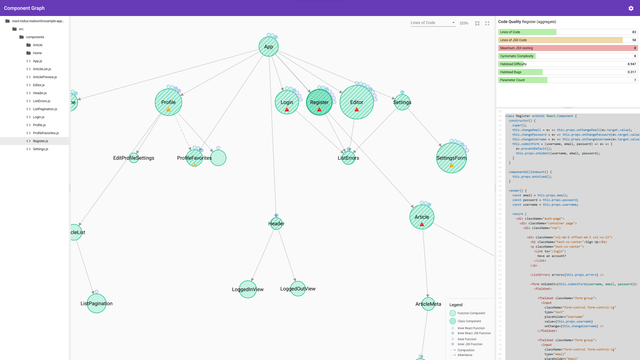Click the Code Quality Register heading
The width and height of the screenshot is (640, 360).
pyautogui.click(x=527, y=22)
